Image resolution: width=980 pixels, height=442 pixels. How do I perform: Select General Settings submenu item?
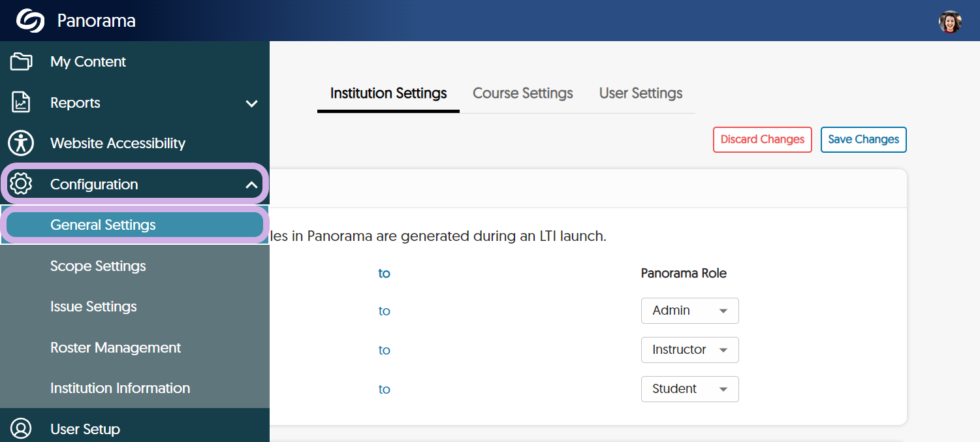coord(134,225)
